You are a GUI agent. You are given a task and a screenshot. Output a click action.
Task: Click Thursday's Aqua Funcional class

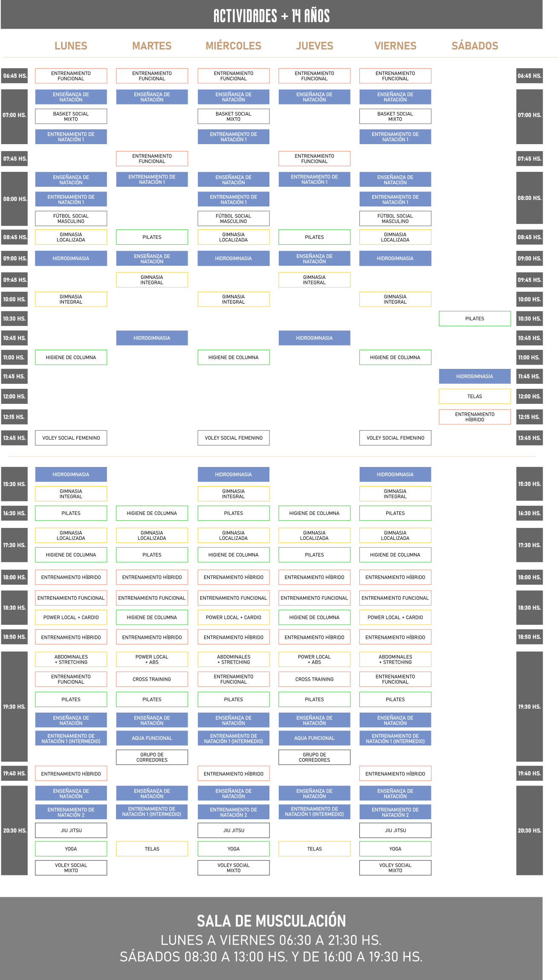point(314,738)
